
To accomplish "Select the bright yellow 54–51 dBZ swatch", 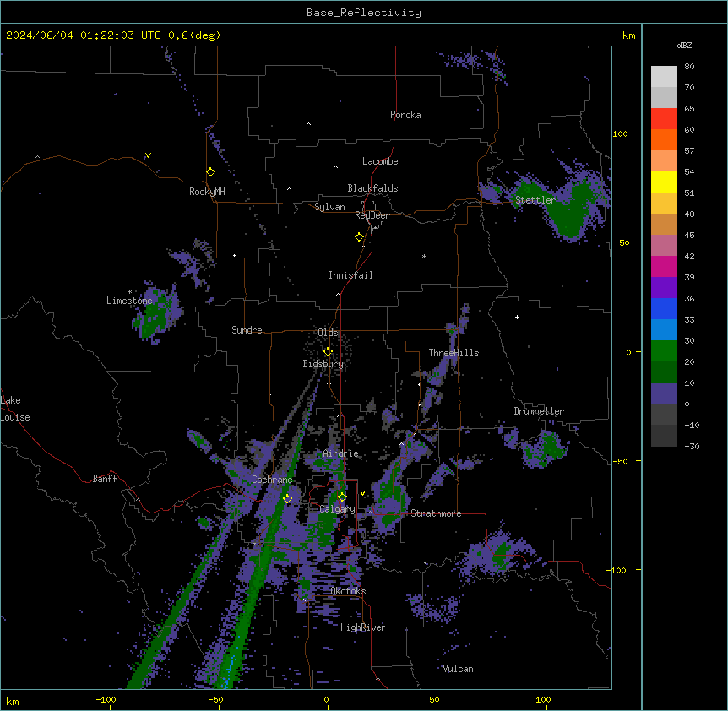I will point(664,182).
